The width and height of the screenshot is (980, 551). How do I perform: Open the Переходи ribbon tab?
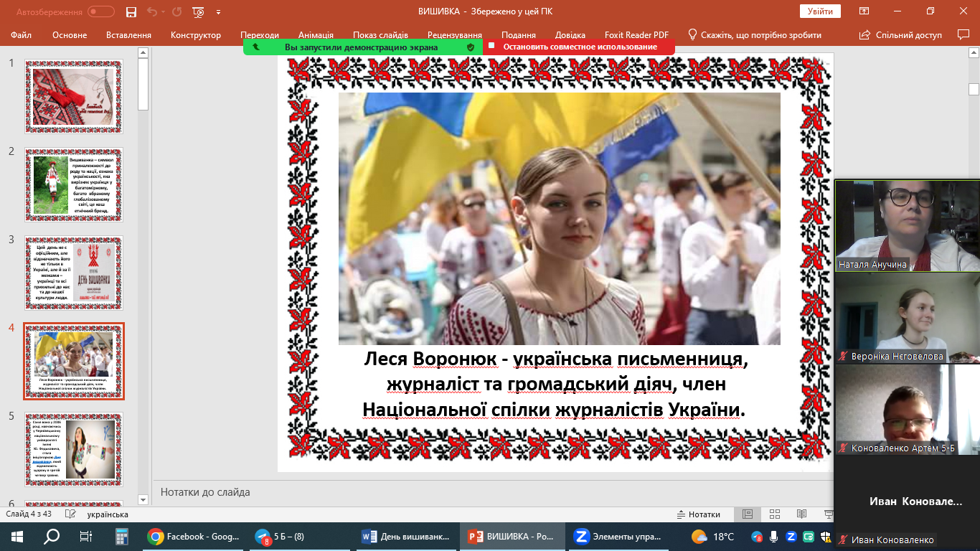pos(260,34)
